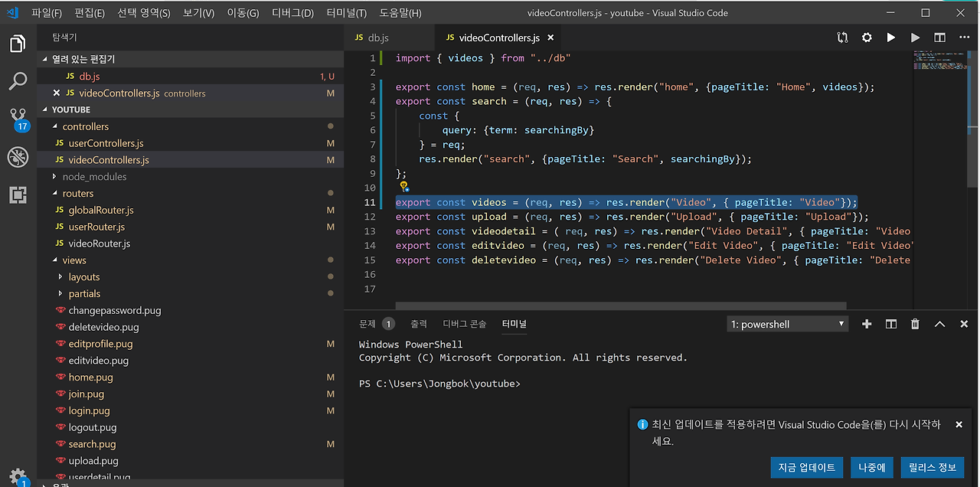
Task: Split the terminal pane
Action: coord(891,324)
